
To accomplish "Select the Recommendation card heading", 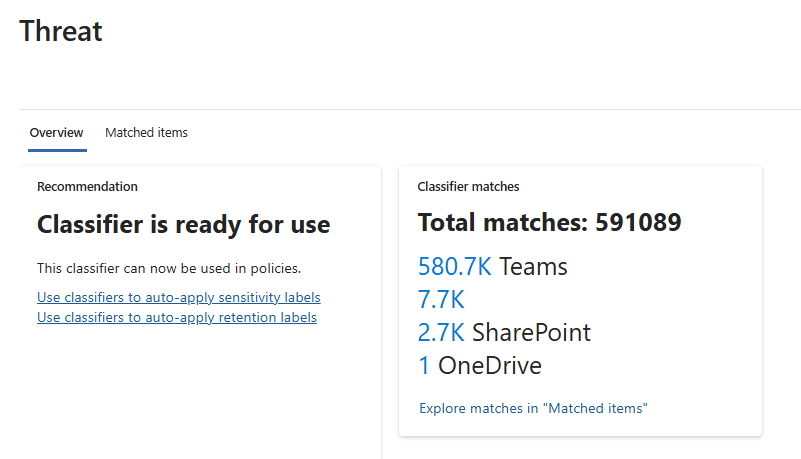I will [87, 187].
